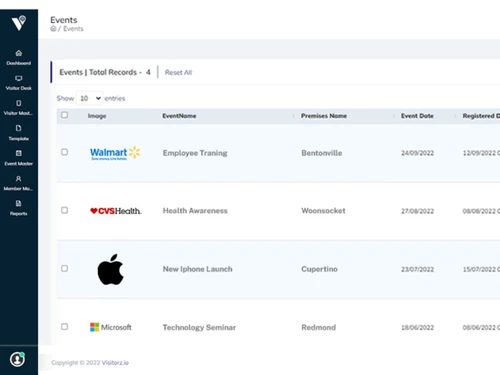This screenshot has height=375, width=500.
Task: Open the Visitor Master sidebar icon
Action: click(x=19, y=103)
